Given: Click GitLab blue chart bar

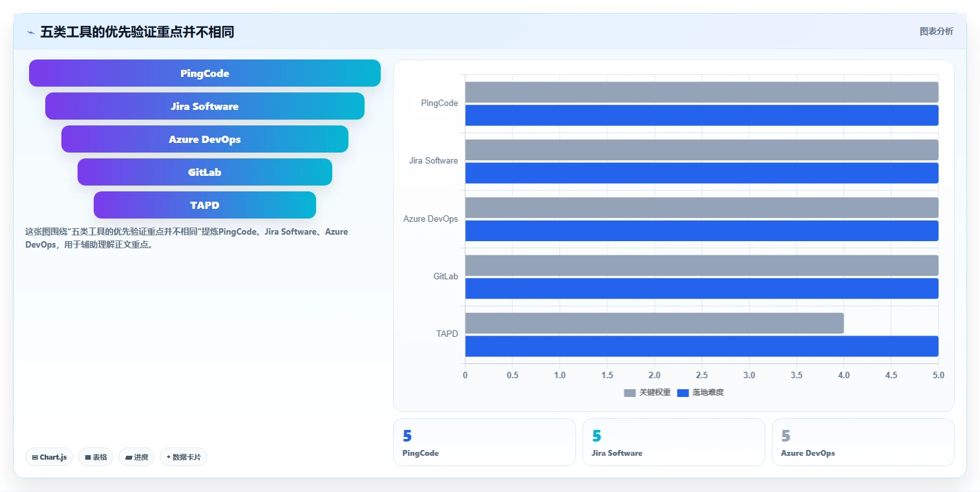Looking at the screenshot, I should [701, 288].
